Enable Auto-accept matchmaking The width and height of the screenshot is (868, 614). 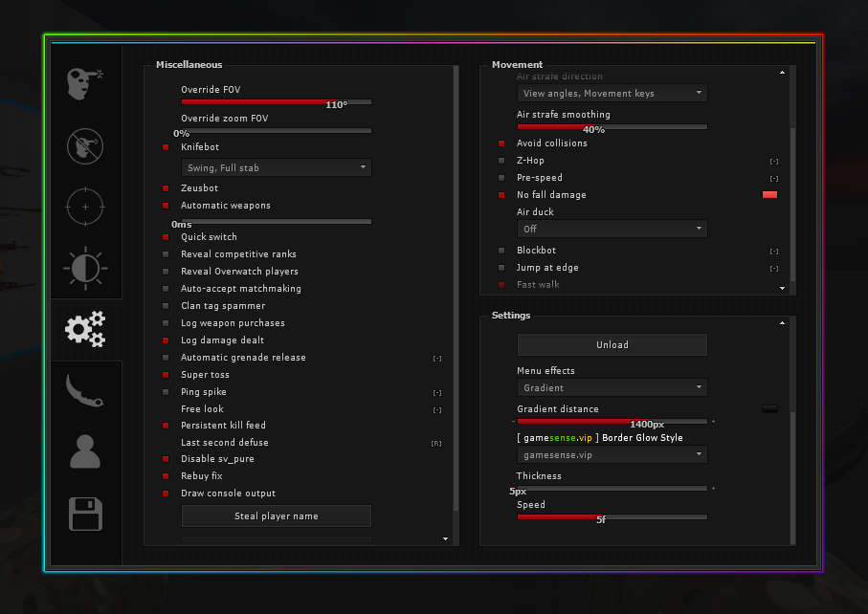tap(166, 288)
